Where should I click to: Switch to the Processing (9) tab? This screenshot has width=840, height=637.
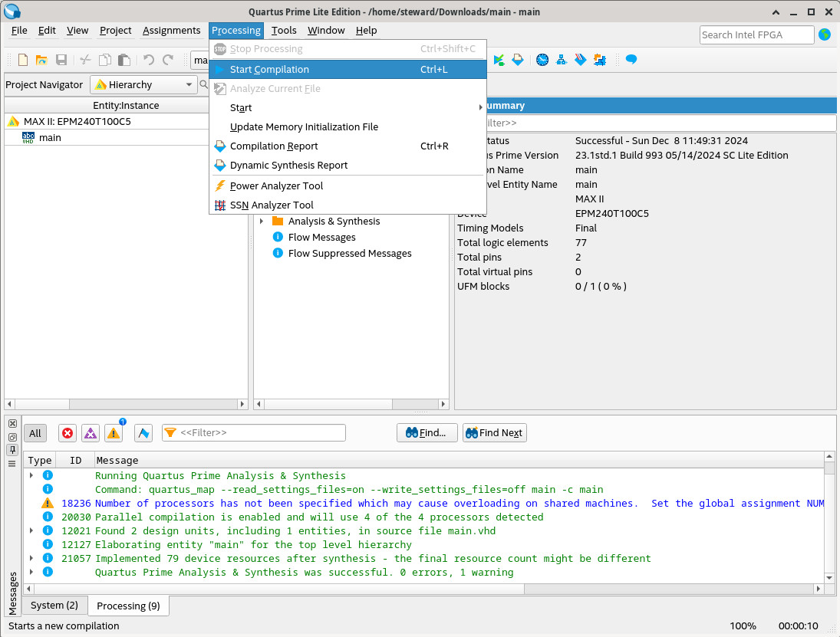[x=129, y=606]
